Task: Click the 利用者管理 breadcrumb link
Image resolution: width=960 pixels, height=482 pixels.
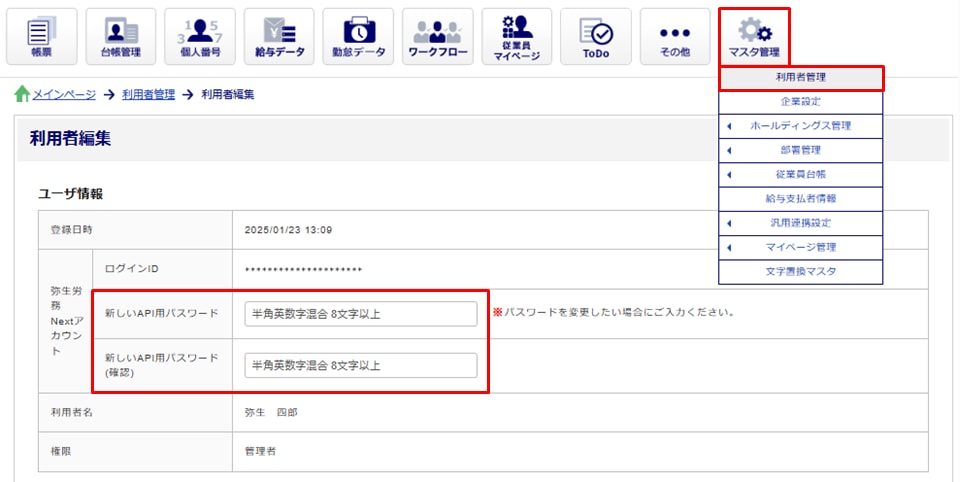Action: click(148, 94)
